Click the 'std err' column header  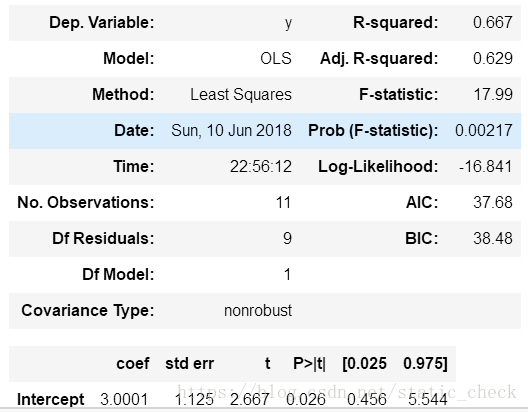click(190, 364)
